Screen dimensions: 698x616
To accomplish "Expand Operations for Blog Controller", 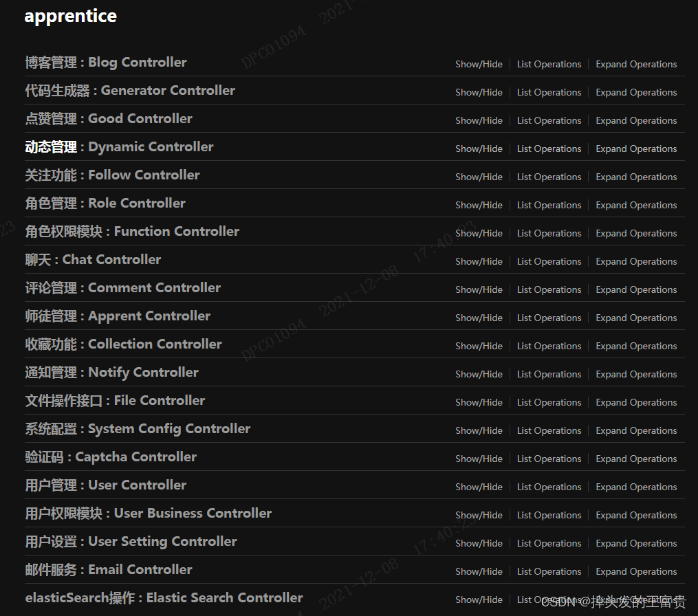I will click(x=636, y=64).
